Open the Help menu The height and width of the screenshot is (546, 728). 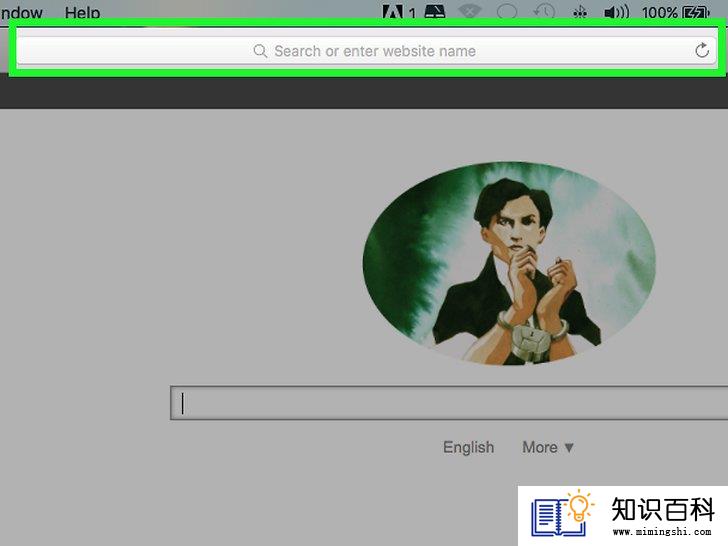click(x=82, y=13)
